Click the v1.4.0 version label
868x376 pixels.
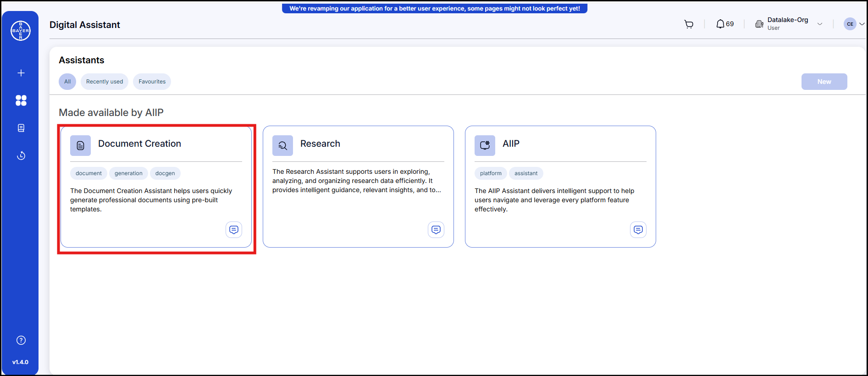(x=20, y=362)
